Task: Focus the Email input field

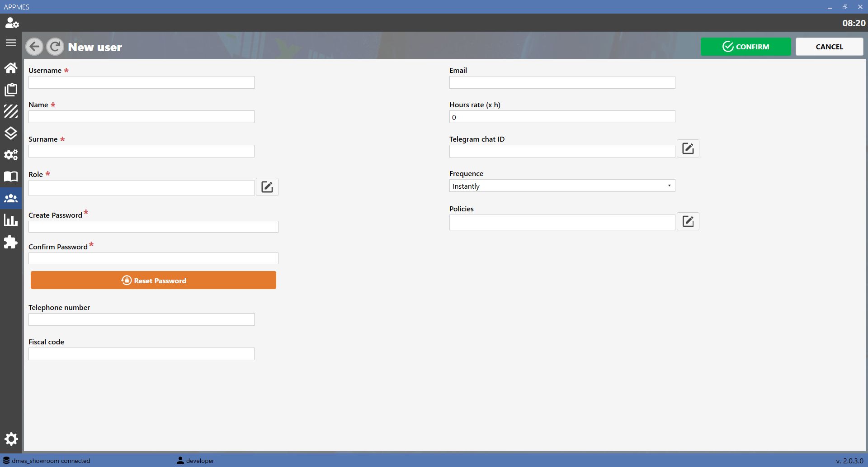Action: pos(562,82)
